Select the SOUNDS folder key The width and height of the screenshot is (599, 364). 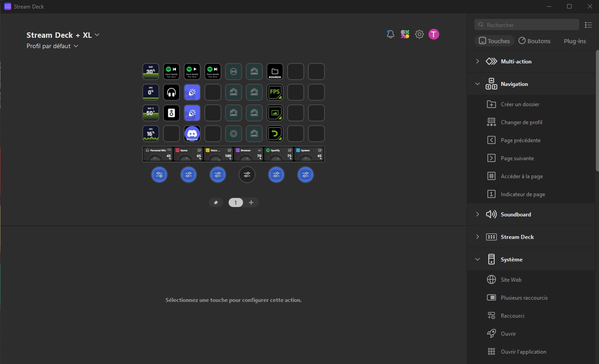pyautogui.click(x=275, y=71)
